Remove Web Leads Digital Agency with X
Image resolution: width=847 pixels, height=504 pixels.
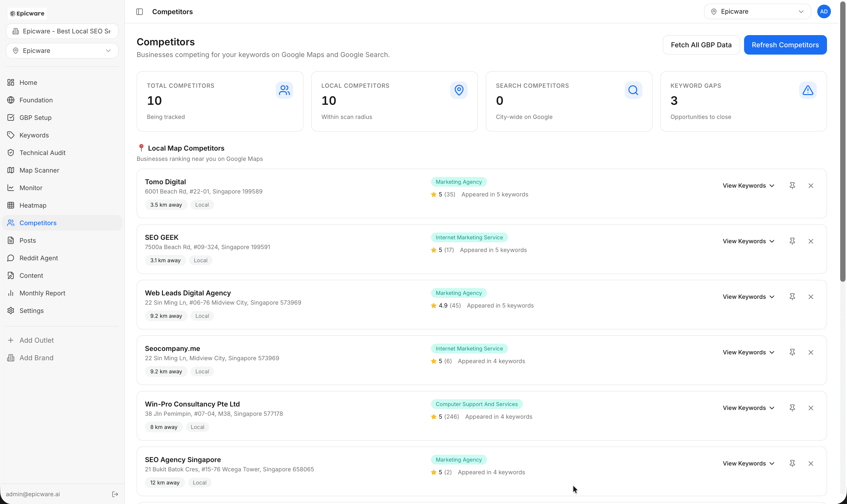(811, 297)
